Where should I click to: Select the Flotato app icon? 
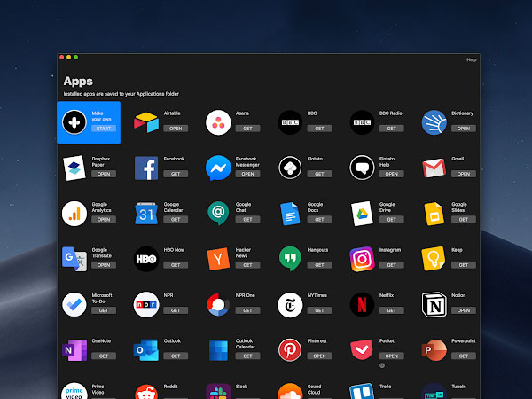(x=290, y=168)
